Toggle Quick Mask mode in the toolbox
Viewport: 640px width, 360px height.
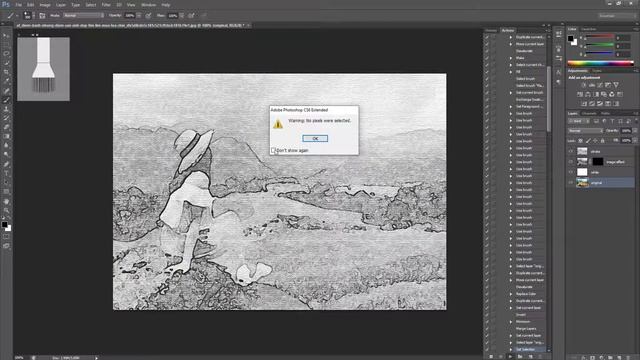tap(6, 237)
